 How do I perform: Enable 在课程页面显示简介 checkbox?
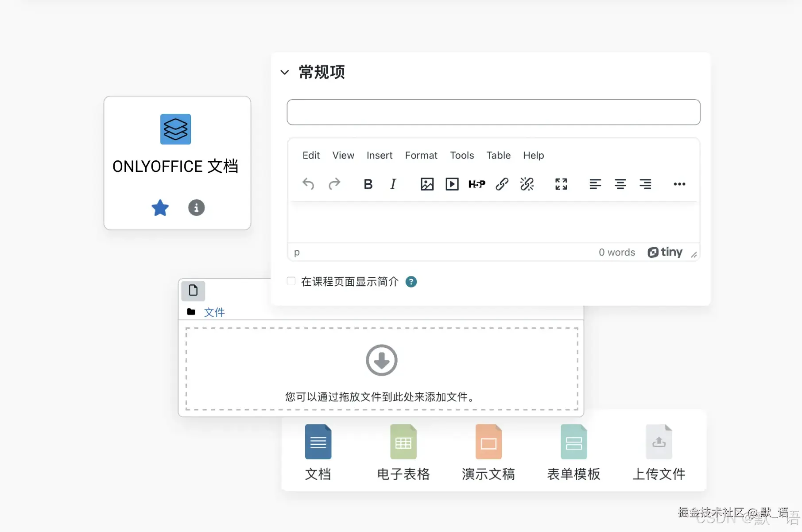pos(291,281)
